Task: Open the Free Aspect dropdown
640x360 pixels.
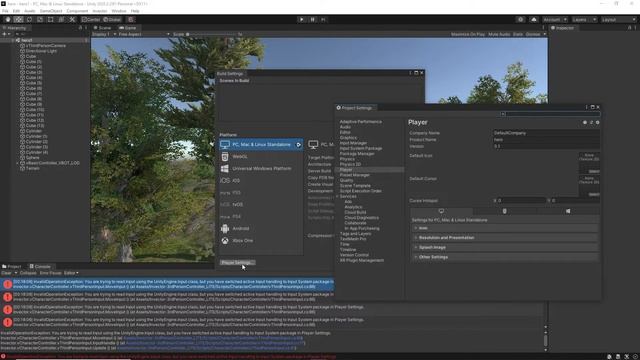Action: coord(144,34)
